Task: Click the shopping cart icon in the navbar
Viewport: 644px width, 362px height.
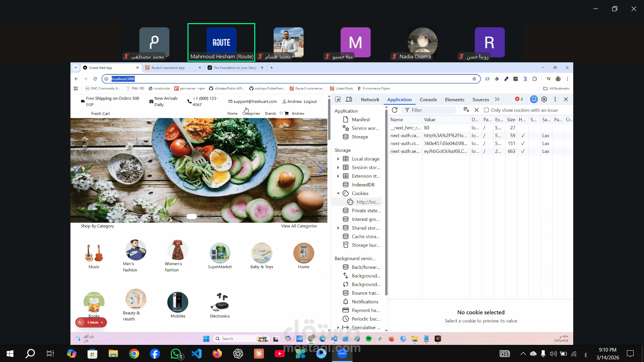Action: click(286, 114)
